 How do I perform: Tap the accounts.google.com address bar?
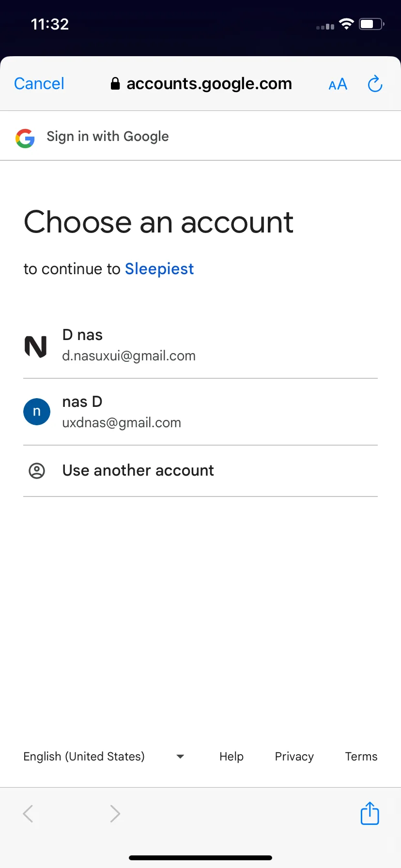pyautogui.click(x=201, y=84)
